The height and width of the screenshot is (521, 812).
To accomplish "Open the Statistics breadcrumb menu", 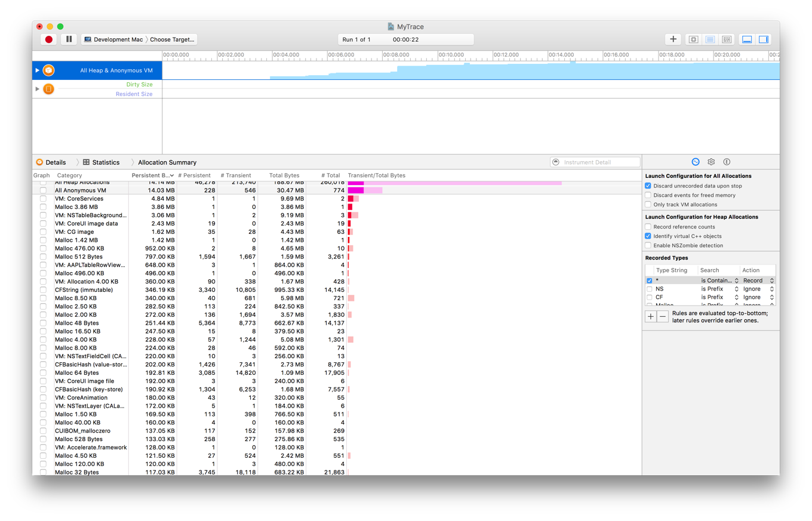I will 101,162.
